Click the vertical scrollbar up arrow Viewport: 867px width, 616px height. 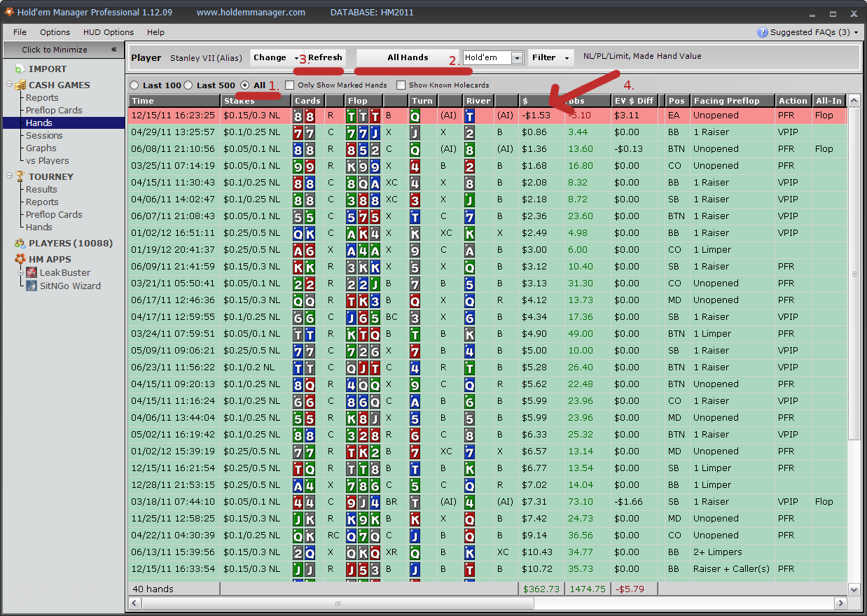click(854, 101)
